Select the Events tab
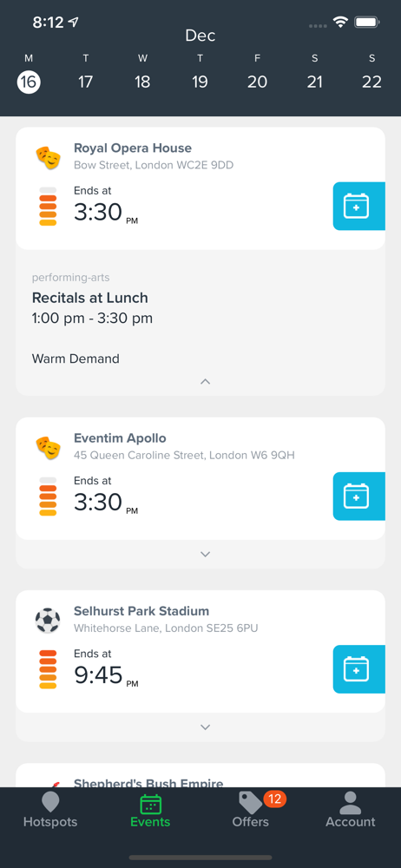Image resolution: width=401 pixels, height=868 pixels. 150,811
